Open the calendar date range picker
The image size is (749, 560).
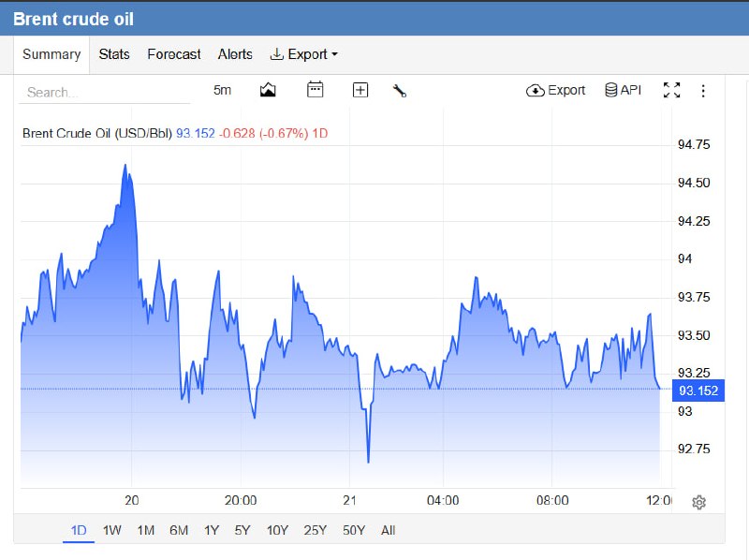tap(315, 90)
